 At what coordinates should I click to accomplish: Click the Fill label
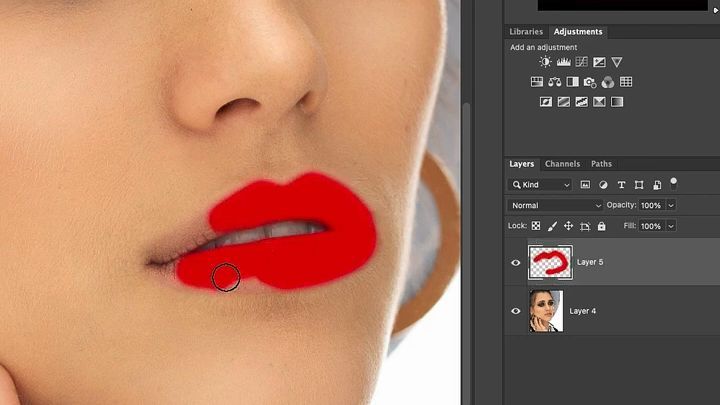click(x=630, y=226)
